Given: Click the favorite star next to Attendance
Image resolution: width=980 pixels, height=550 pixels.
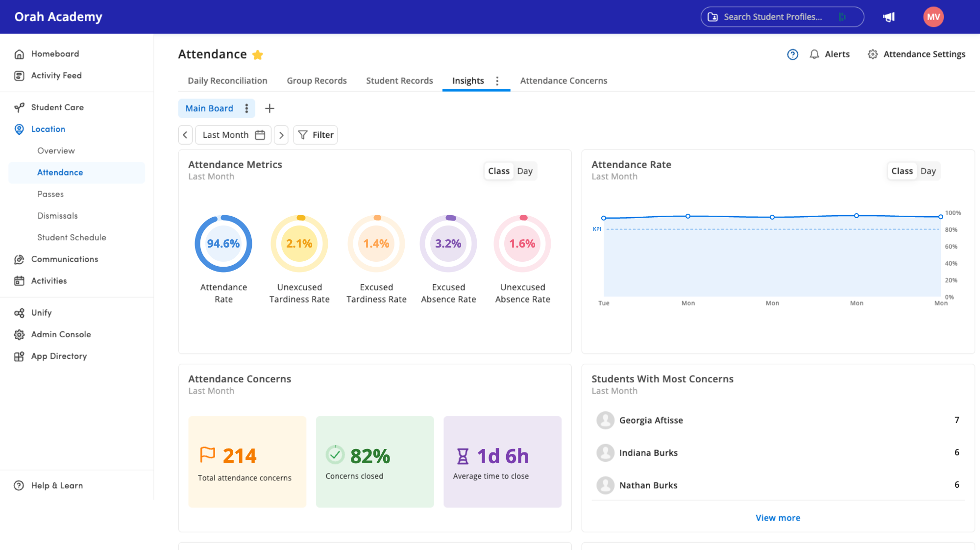Looking at the screenshot, I should coord(258,55).
